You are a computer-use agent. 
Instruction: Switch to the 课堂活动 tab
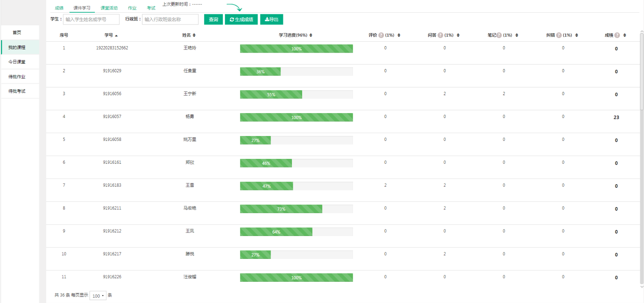click(x=109, y=8)
